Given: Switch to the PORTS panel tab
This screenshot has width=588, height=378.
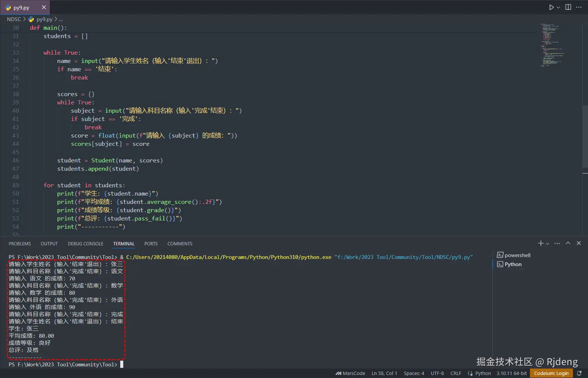Looking at the screenshot, I should pos(151,244).
